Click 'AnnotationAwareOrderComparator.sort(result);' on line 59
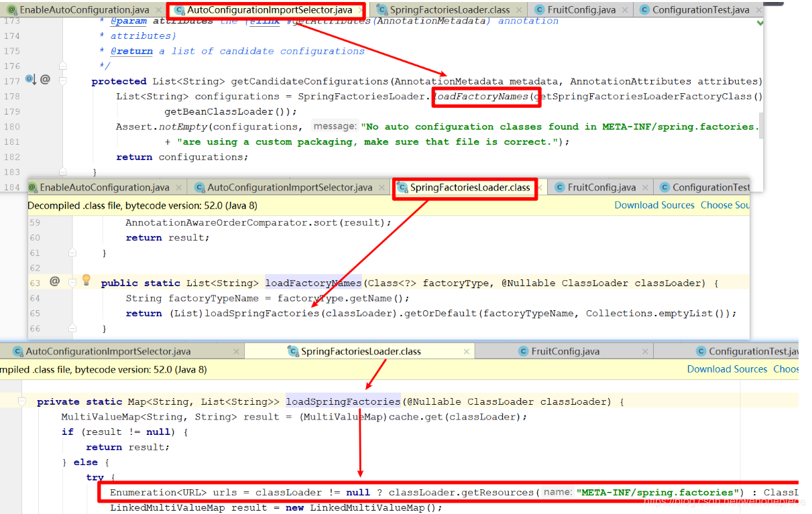Screen dimensions: 812x514 (258, 222)
